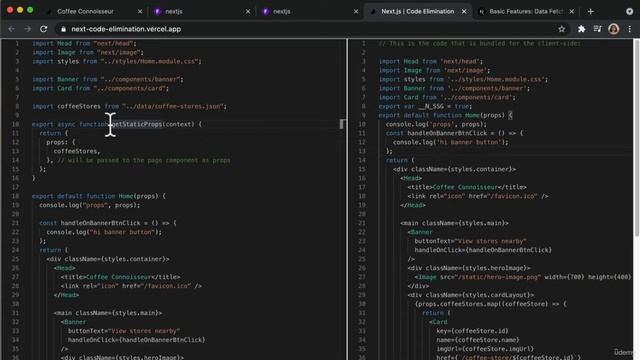Click getStaticProps in left editor
The height and width of the screenshot is (360, 640).
pyautogui.click(x=136, y=124)
